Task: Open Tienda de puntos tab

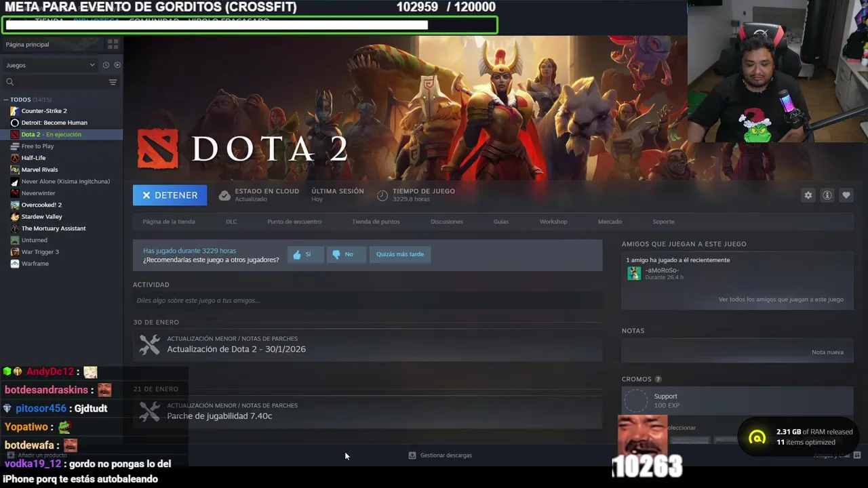Action: (376, 222)
